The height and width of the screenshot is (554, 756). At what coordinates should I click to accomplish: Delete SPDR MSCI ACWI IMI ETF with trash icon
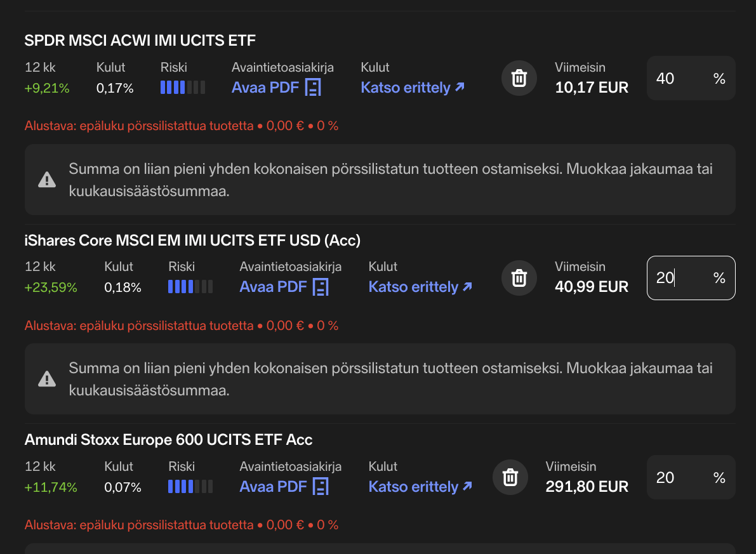[x=519, y=78]
